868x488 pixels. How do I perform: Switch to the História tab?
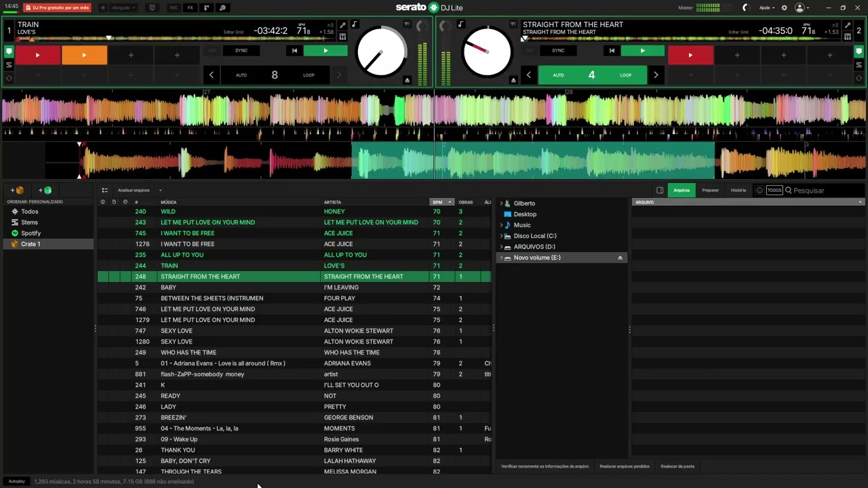click(738, 190)
